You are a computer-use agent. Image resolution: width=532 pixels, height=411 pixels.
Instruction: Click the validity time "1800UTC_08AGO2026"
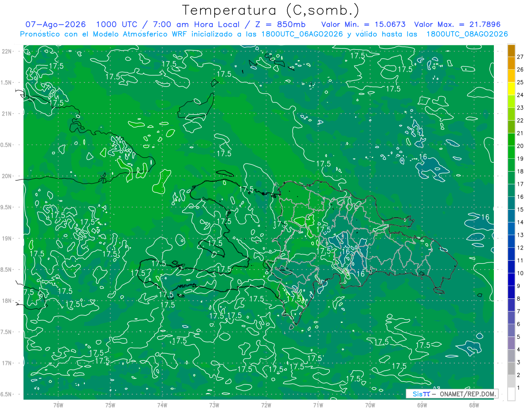467,34
